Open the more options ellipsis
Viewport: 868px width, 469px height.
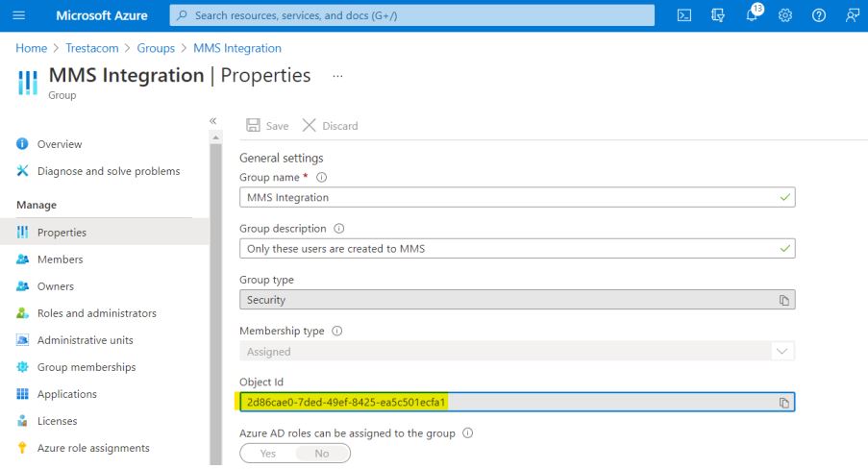337,76
